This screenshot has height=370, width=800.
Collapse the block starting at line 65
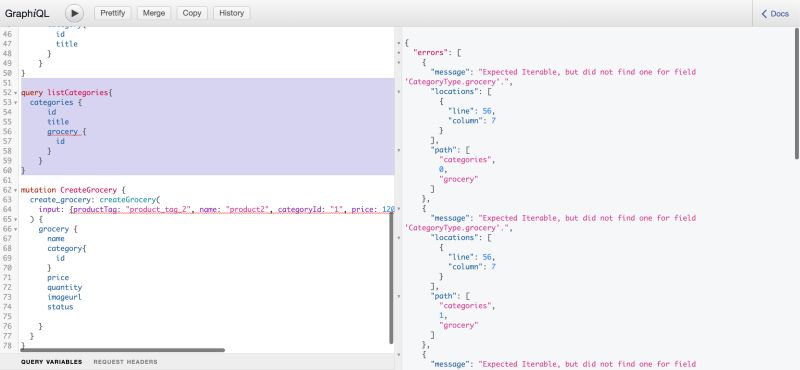tap(15, 219)
